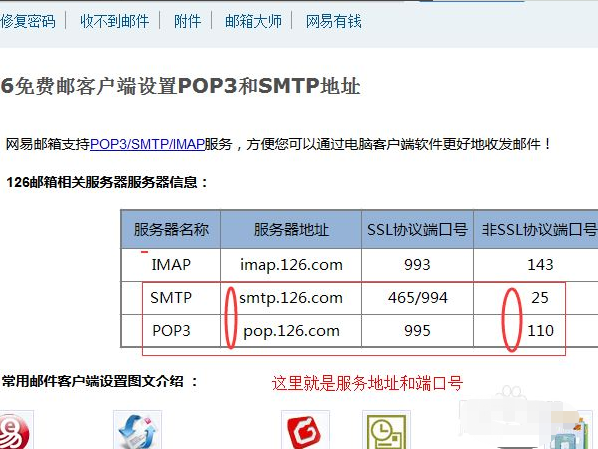
Task: Click the imap.126.com address cell
Action: pos(291,265)
